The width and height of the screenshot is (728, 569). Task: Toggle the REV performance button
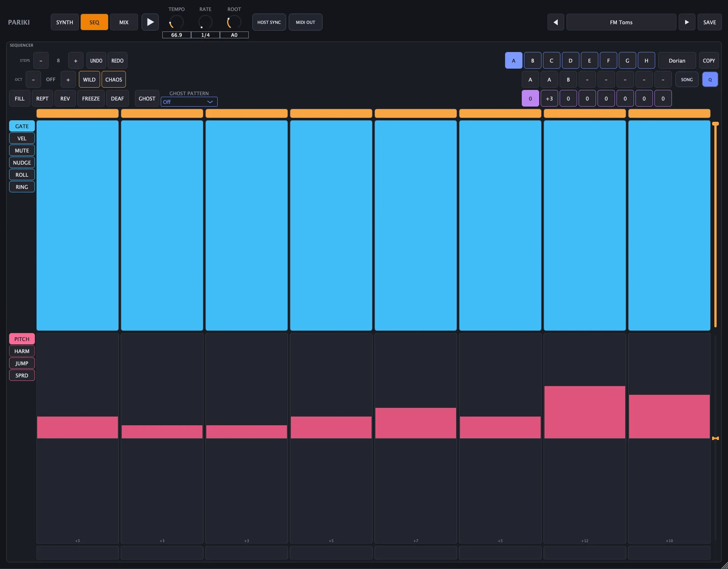(65, 99)
